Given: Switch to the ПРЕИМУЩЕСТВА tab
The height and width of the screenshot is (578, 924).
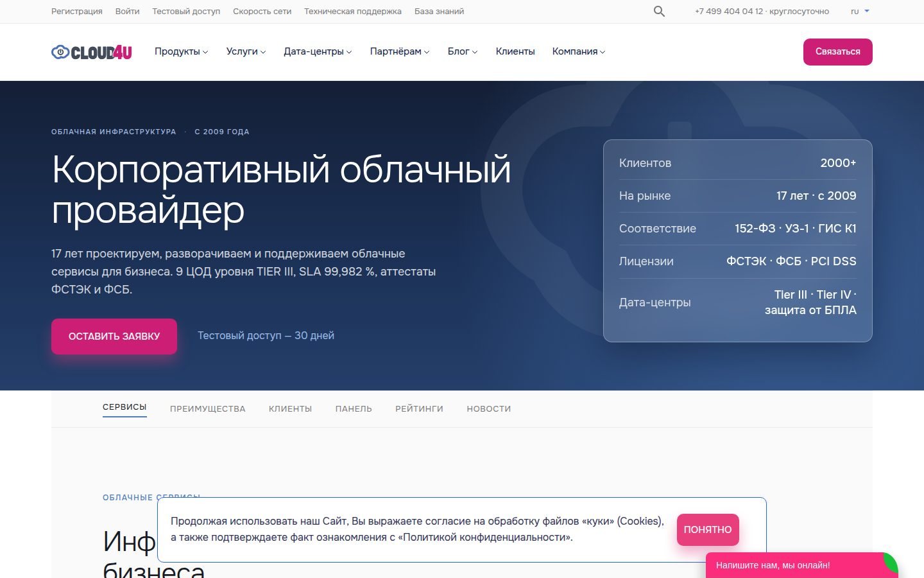Looking at the screenshot, I should pos(208,409).
